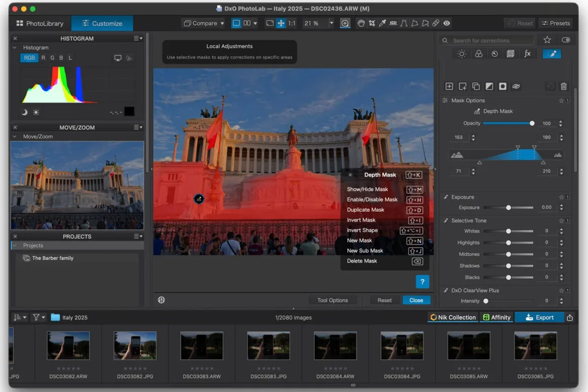The height and width of the screenshot is (392, 588).
Task: Open the Color corrections tab
Action: click(479, 54)
